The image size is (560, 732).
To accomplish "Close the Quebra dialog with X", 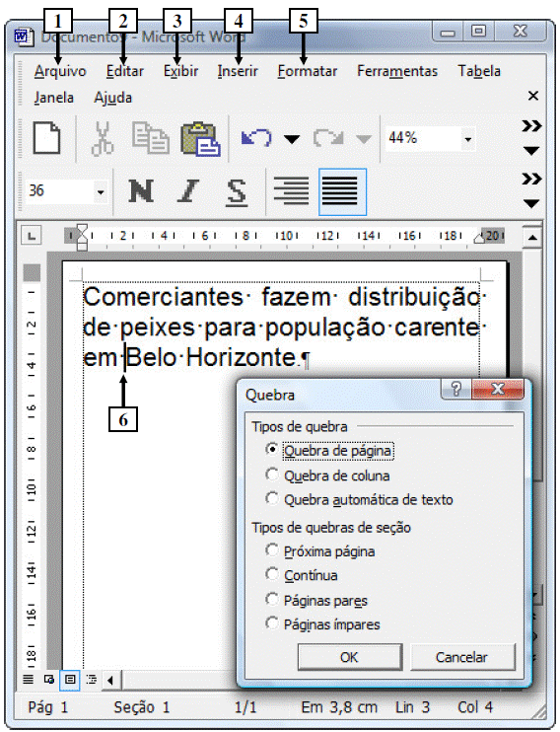I will point(498,389).
